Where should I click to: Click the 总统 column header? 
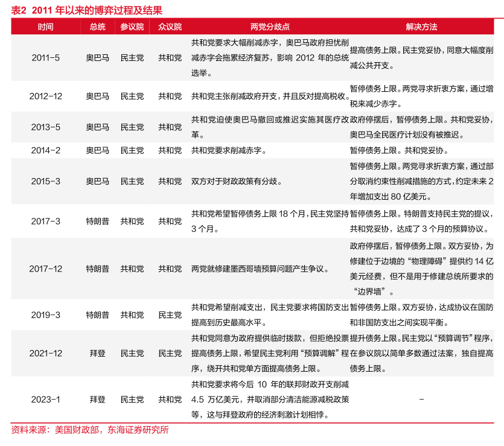(97, 27)
